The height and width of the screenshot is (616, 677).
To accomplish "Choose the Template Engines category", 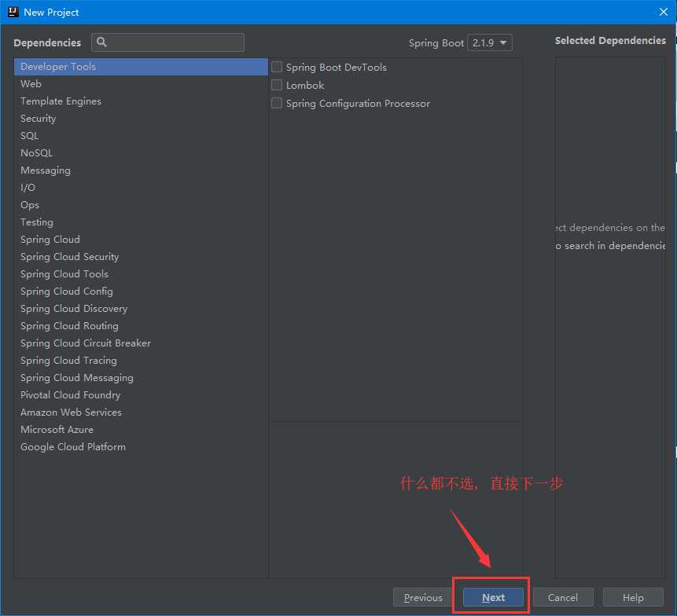I will (x=142, y=101).
